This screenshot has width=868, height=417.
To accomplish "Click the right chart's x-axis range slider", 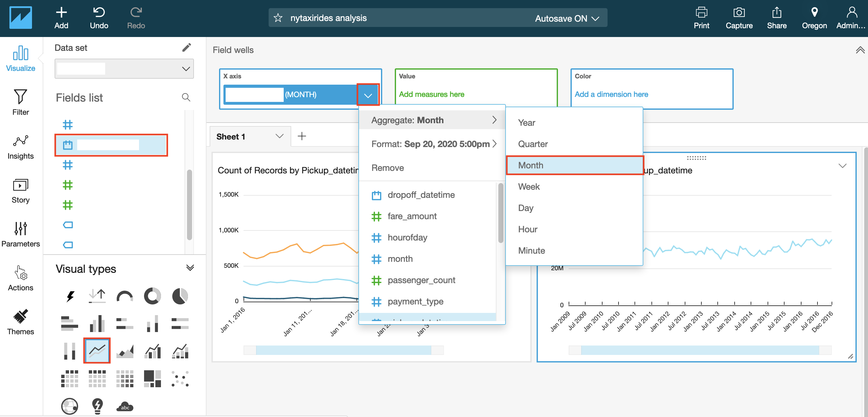I will (x=700, y=350).
